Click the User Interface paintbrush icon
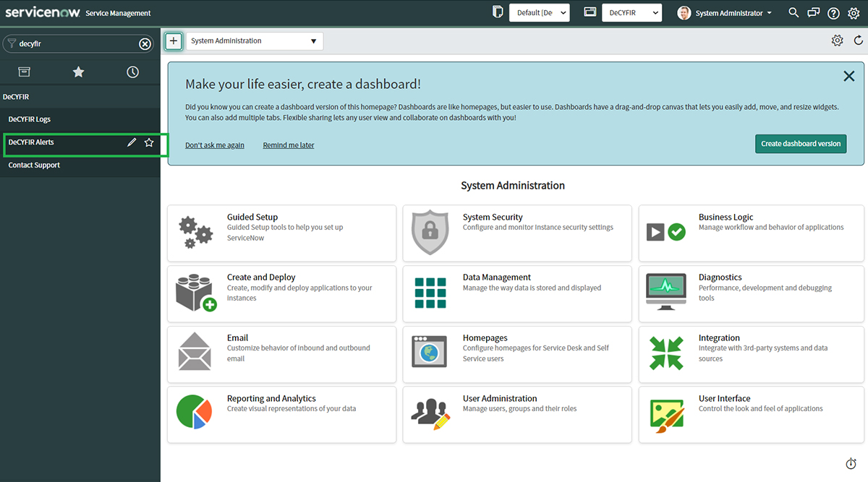 click(667, 416)
